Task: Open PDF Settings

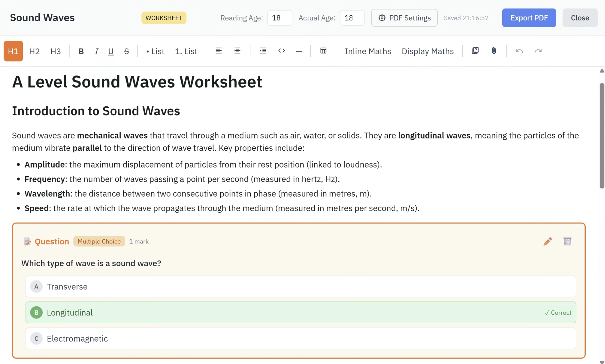Action: pos(404,18)
